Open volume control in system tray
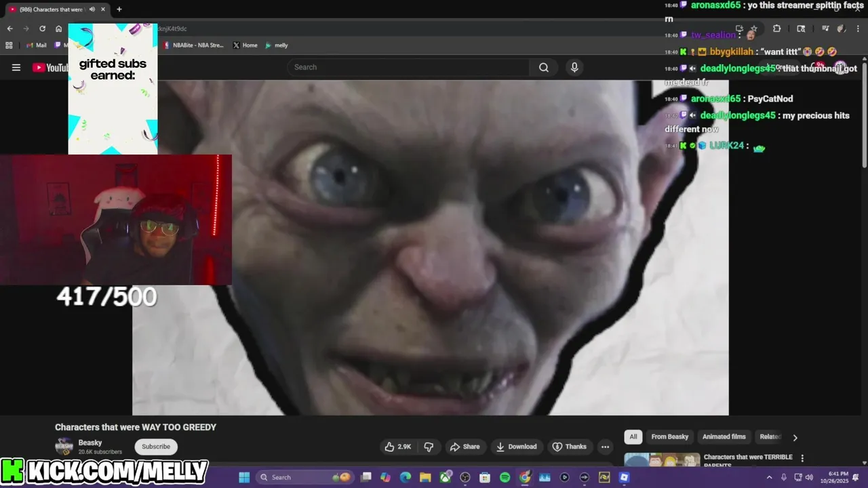 pos(809,478)
